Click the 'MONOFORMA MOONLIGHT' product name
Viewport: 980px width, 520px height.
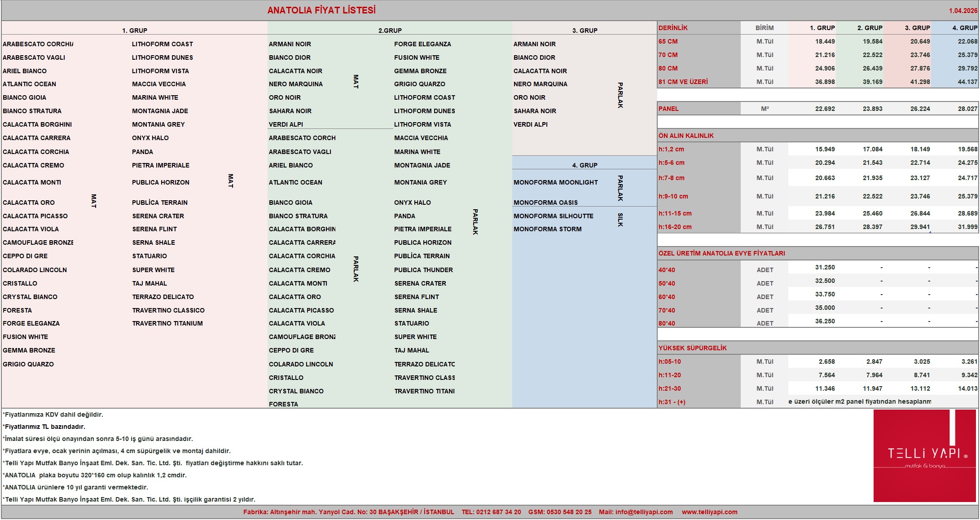pos(556,182)
